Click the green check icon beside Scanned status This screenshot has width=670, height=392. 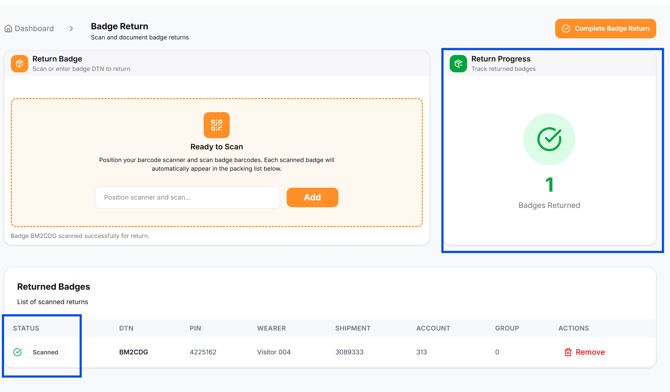point(18,352)
